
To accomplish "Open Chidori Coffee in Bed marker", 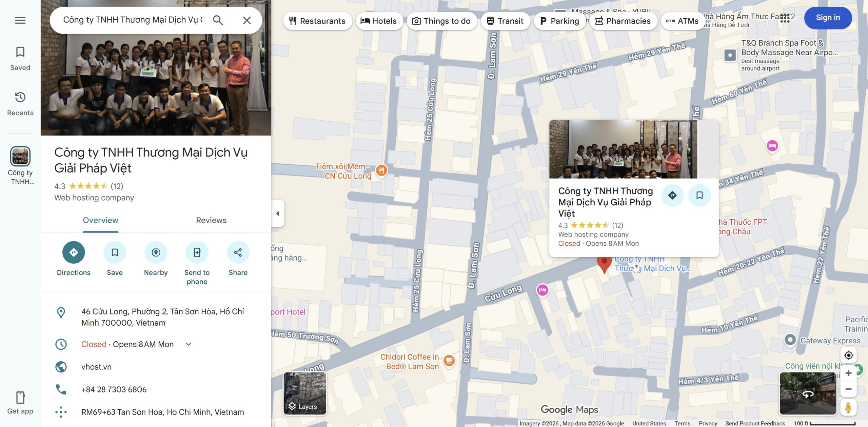I will pyautogui.click(x=449, y=361).
